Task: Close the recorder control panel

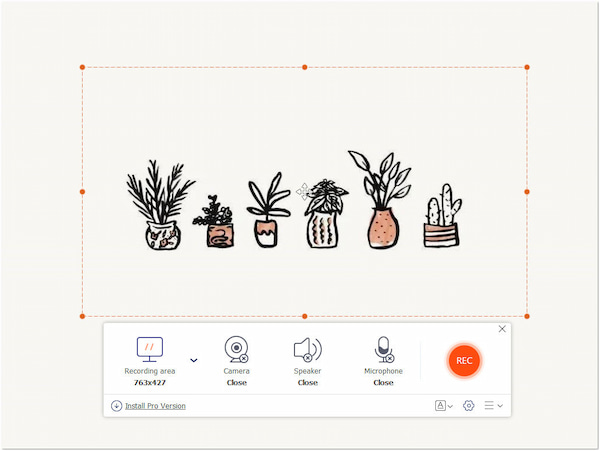Action: 502,329
